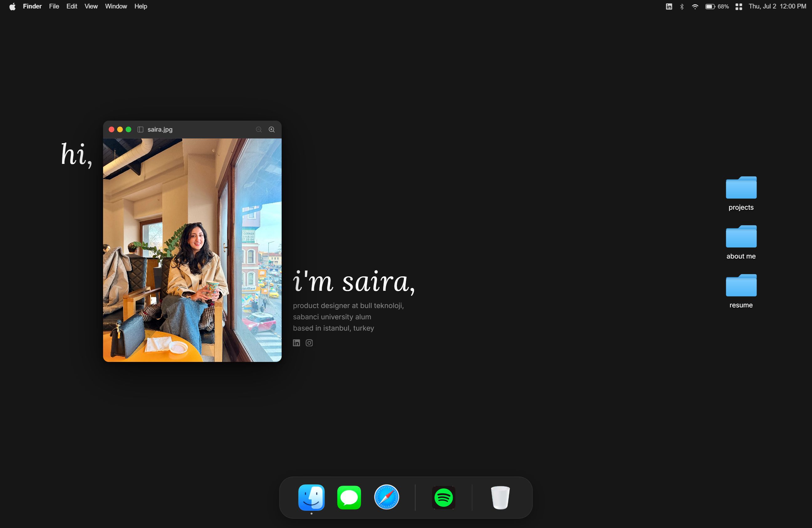Open Finder from the dock
The width and height of the screenshot is (812, 528).
point(311,497)
